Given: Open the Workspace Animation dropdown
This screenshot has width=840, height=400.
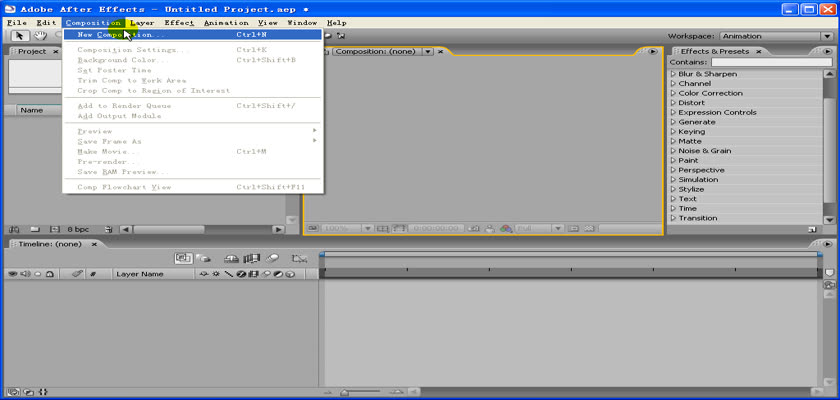Looking at the screenshot, I should pyautogui.click(x=776, y=36).
